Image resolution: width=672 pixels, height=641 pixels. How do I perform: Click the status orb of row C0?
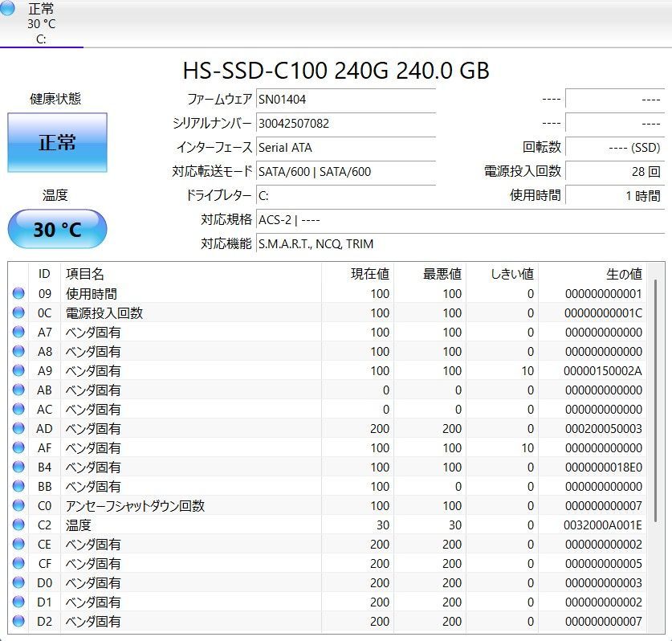click(18, 505)
